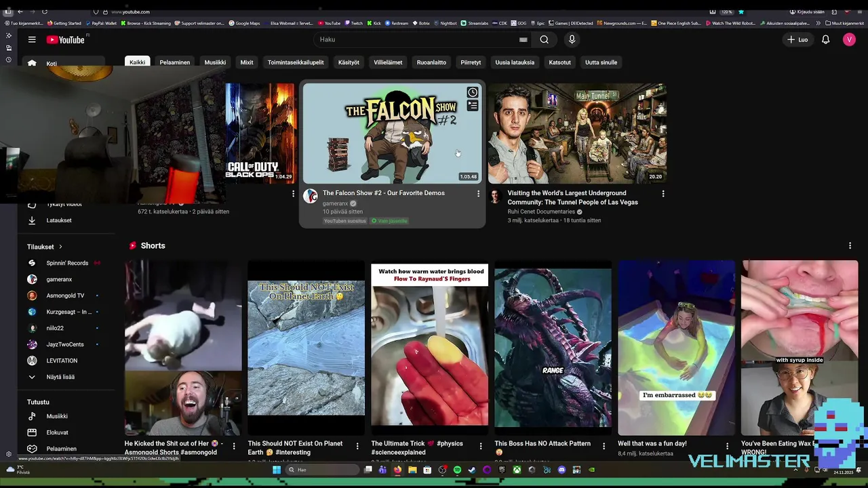868x488 pixels.
Task: Add Falcon Show video to the queue
Action: coord(473,106)
